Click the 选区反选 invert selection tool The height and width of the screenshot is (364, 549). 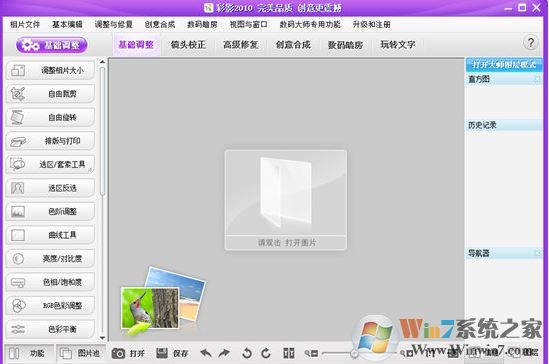50,188
